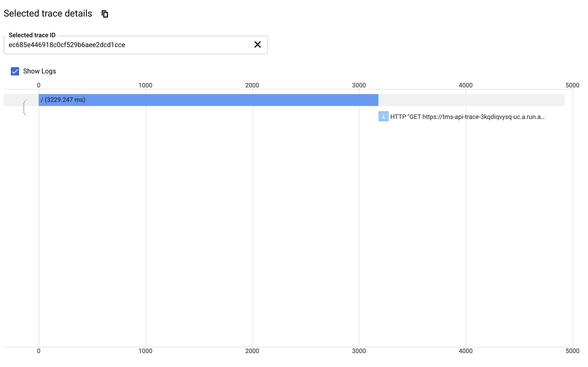Uncheck the Show Logs checkbox
This screenshot has width=588, height=367.
pos(15,71)
